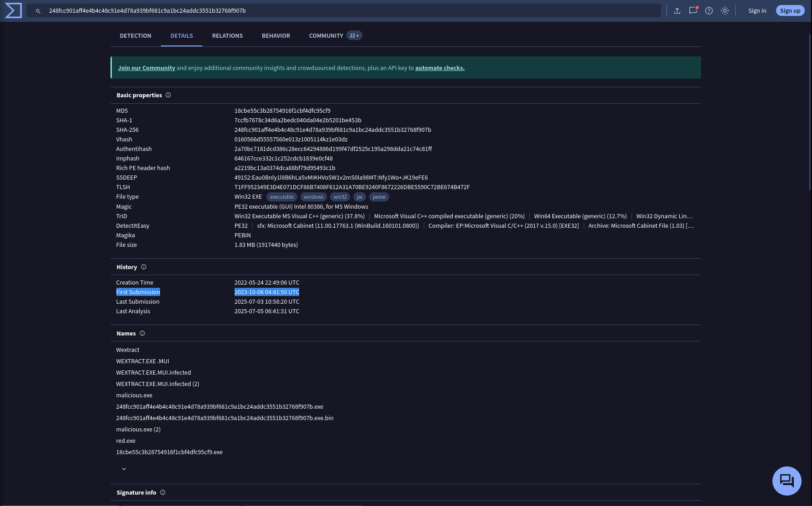Open the help question mark icon
Screen dimensions: 812x506
pyautogui.click(x=709, y=10)
